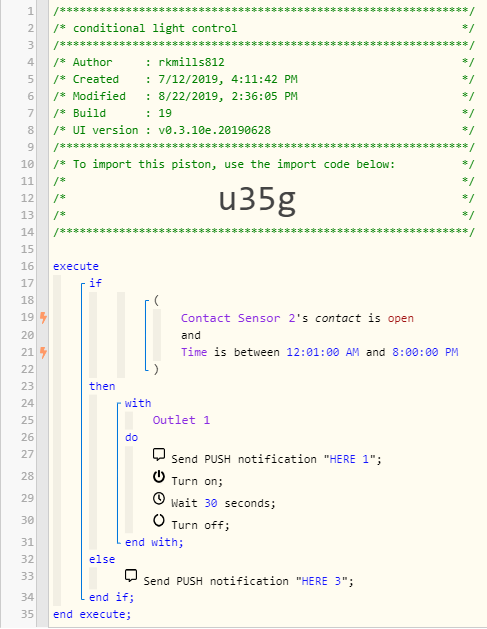This screenshot has width=487, height=629.
Task: Click the red "open" contact value
Action: [x=400, y=319]
